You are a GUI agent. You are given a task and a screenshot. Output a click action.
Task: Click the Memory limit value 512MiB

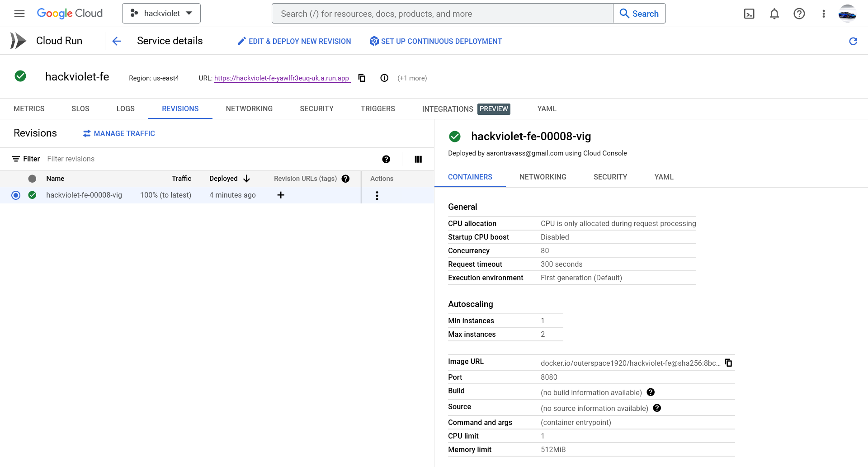(x=553, y=449)
